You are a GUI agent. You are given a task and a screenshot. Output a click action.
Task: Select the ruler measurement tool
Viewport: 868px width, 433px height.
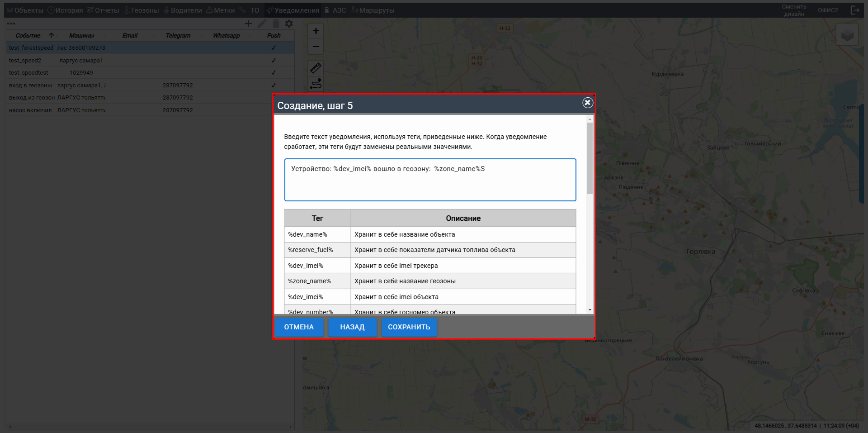click(316, 68)
